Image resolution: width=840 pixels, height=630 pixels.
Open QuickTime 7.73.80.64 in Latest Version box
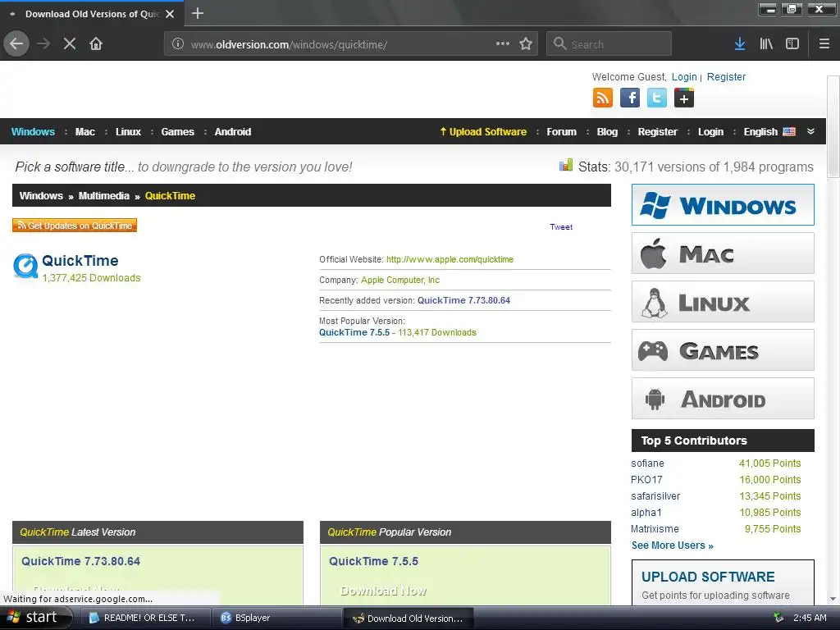81,561
